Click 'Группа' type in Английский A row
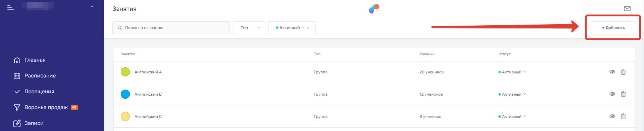Image resolution: width=644 pixels, height=131 pixels. coord(320,72)
